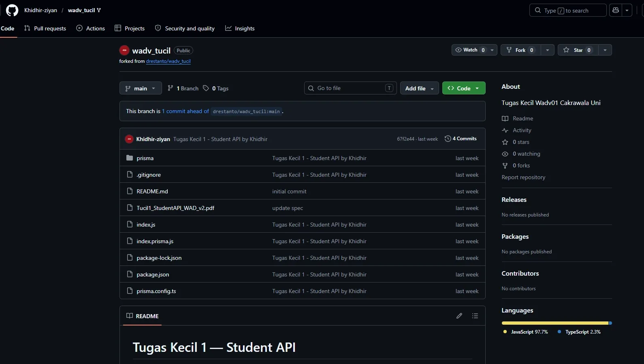Expand Copilot dropdown arrow in header
This screenshot has width=644, height=364.
point(627,10)
